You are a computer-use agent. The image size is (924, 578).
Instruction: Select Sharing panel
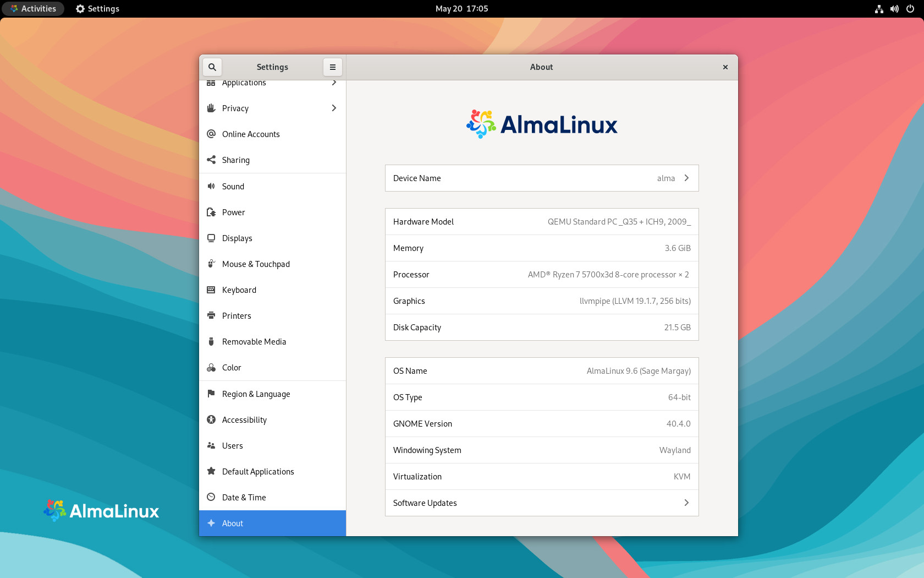pos(272,160)
